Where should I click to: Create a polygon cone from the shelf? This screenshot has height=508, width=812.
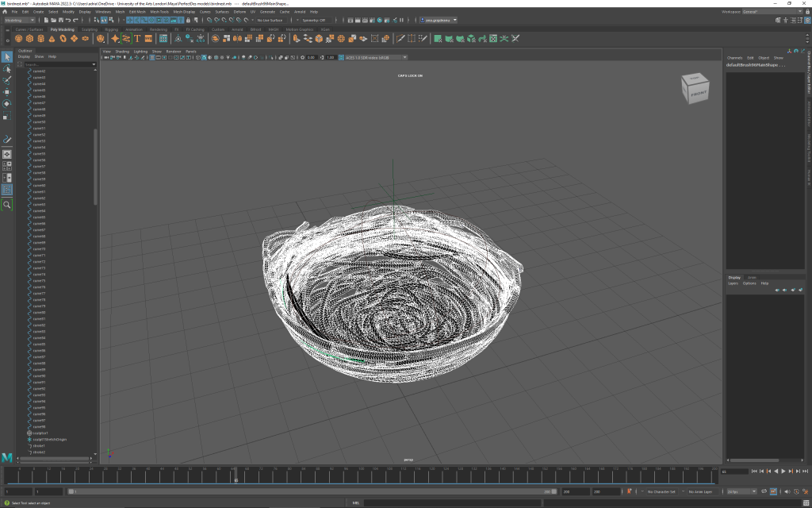52,39
